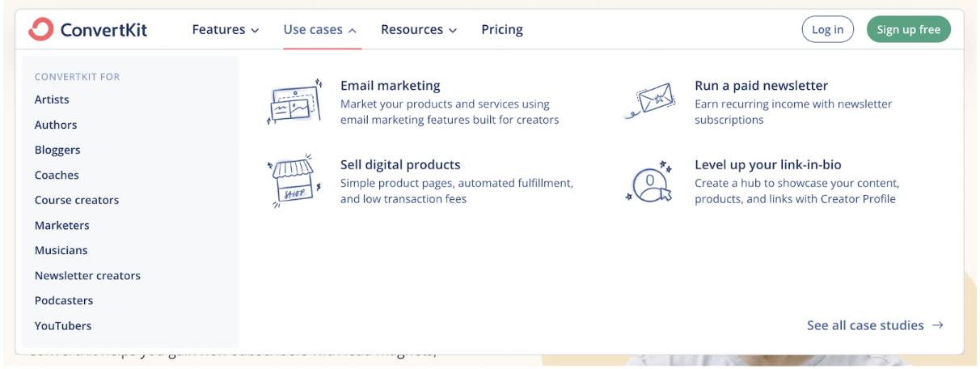Open the Newsletter creators use case
This screenshot has width=980, height=369.
coord(87,275)
